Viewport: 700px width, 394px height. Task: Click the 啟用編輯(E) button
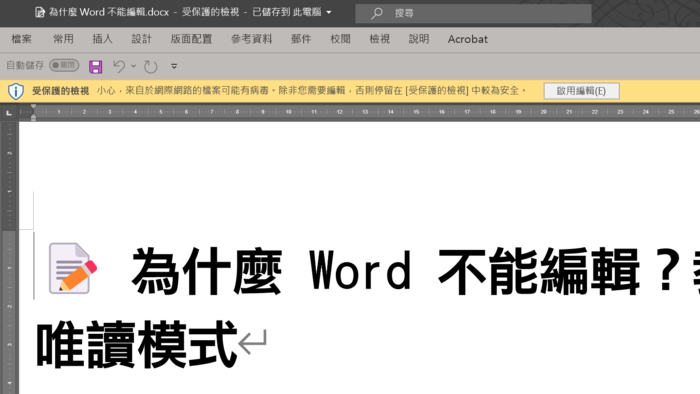[581, 91]
